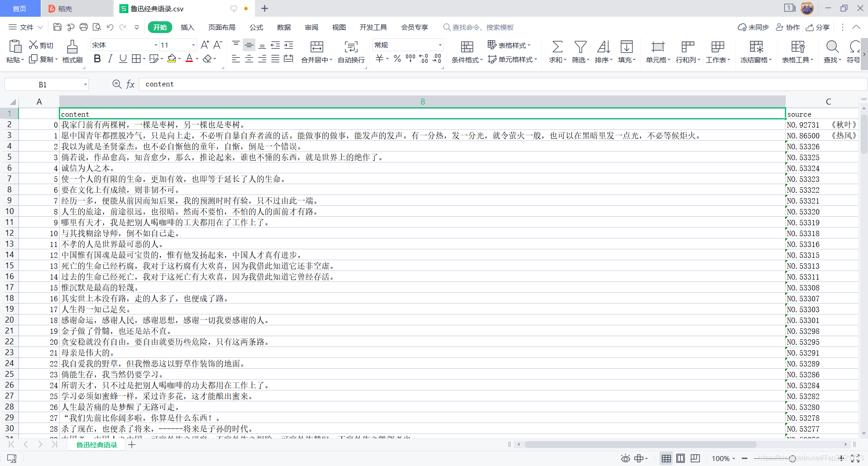Open the 文件 file menu
Image resolution: width=868 pixels, height=466 pixels.
pos(26,27)
